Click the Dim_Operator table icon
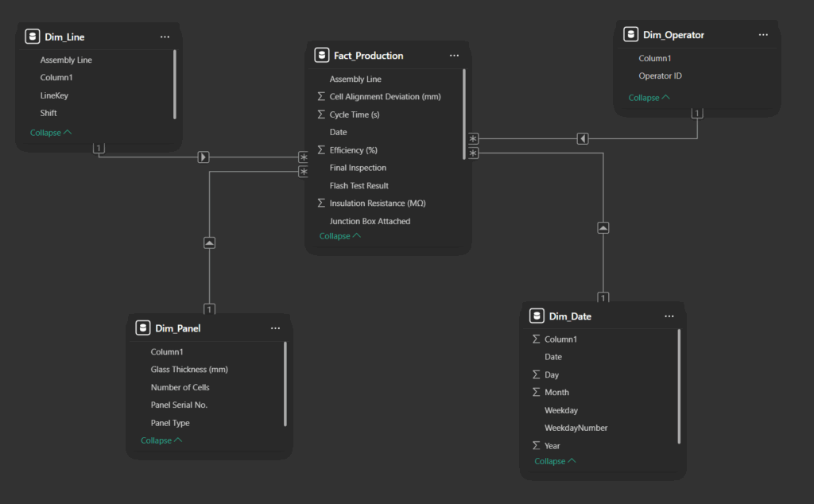Screen dimensions: 814x504 pos(630,35)
